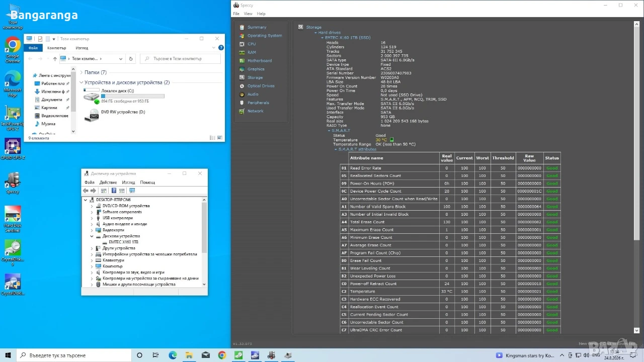This screenshot has width=644, height=362.
Task: Collapse Устройства и дискови устройства group
Action: [82, 82]
